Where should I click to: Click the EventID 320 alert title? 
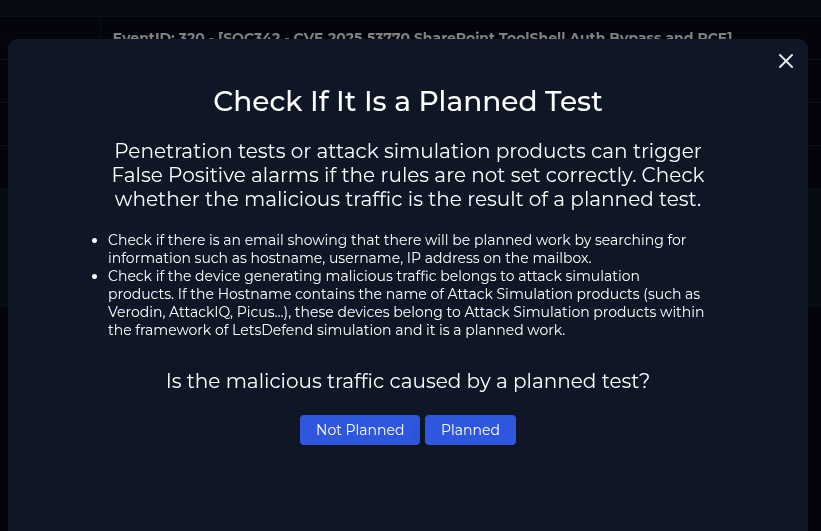coord(422,37)
